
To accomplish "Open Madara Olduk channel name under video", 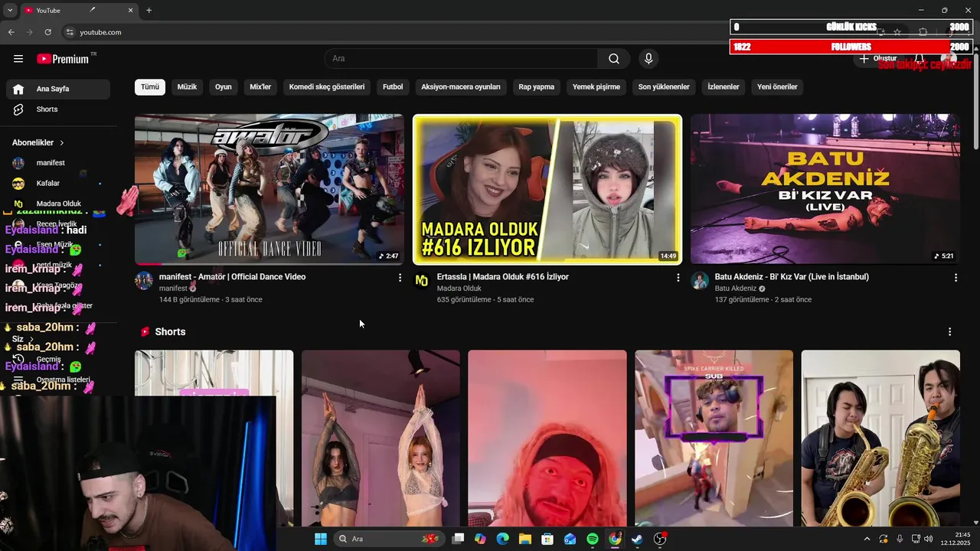I will tap(459, 289).
